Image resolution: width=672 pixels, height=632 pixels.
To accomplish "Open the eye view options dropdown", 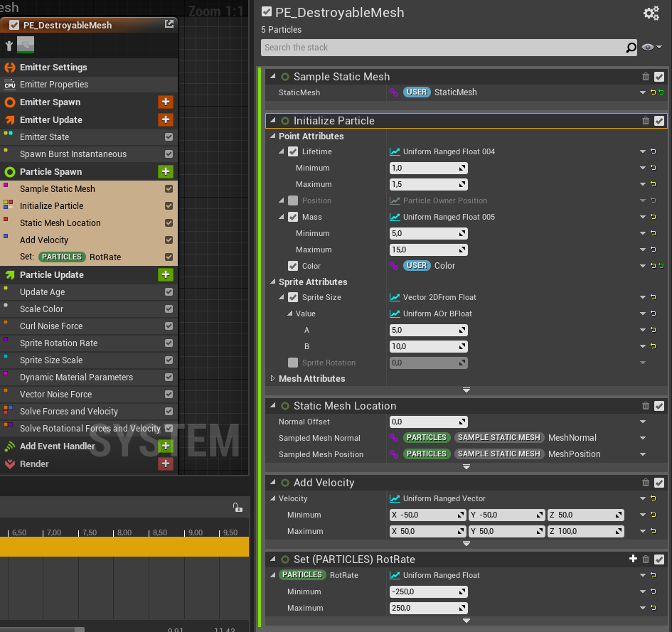I will point(651,48).
